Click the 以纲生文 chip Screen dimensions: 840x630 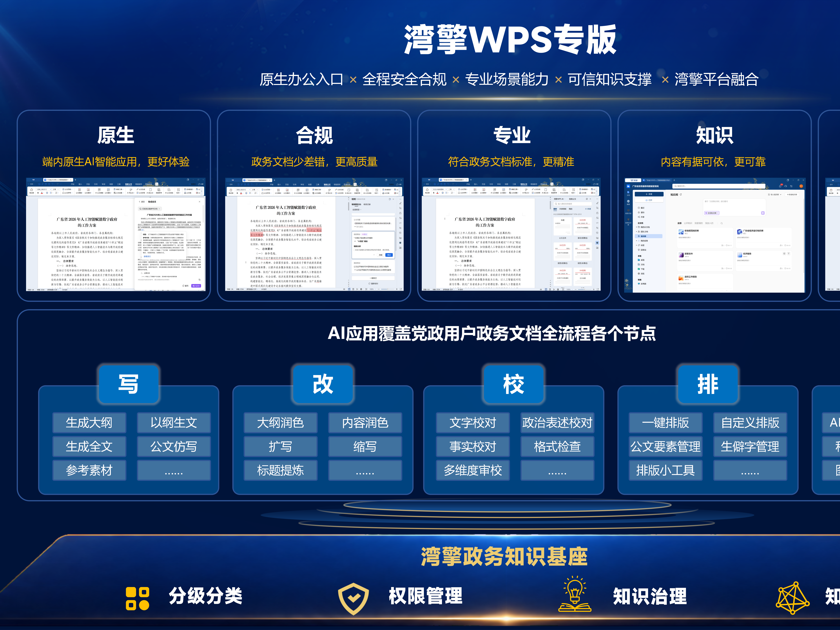(x=174, y=423)
